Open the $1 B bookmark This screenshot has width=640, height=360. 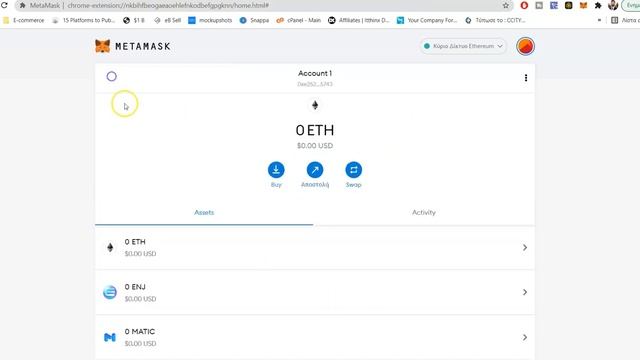coord(134,20)
